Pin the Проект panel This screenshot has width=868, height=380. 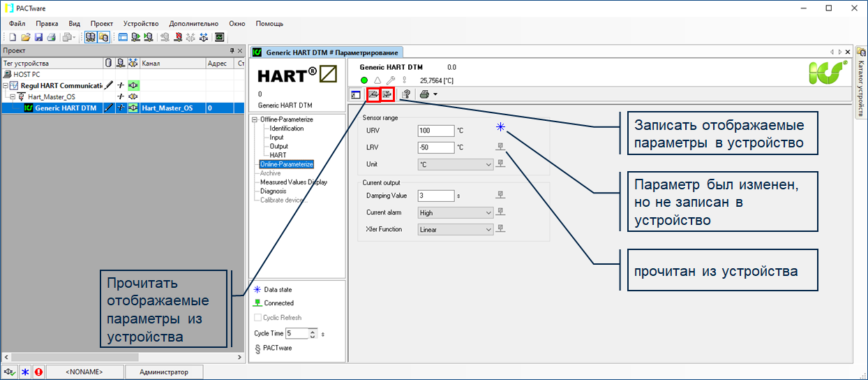(232, 51)
